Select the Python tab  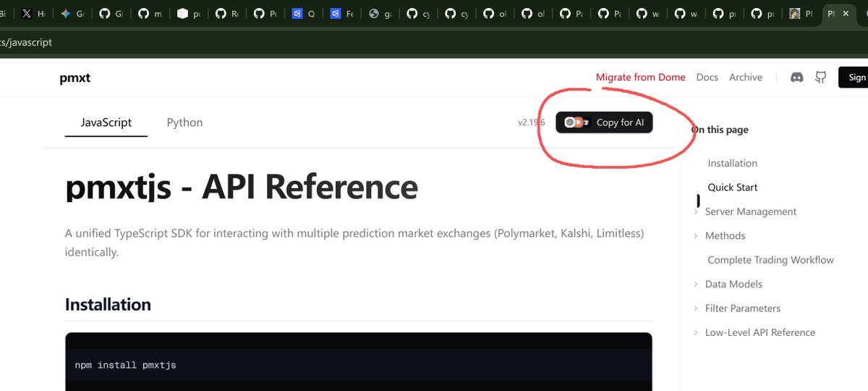tap(184, 122)
